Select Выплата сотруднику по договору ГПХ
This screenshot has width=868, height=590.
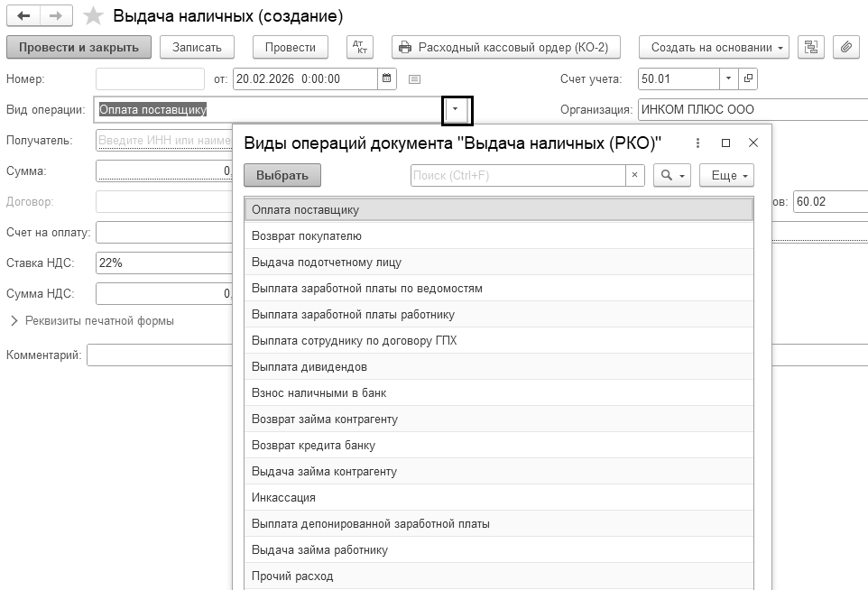[x=499, y=340]
